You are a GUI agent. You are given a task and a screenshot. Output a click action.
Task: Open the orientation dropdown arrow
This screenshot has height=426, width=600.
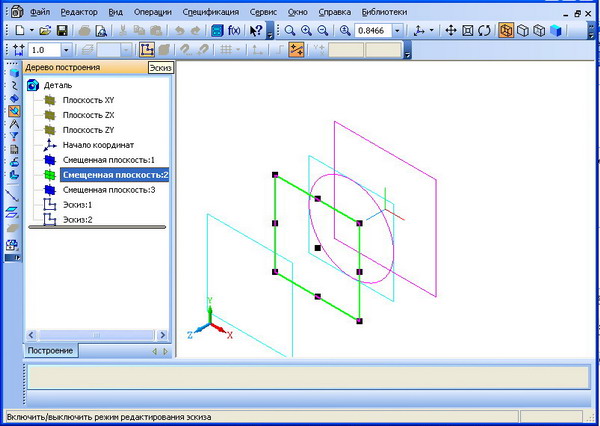[432, 30]
